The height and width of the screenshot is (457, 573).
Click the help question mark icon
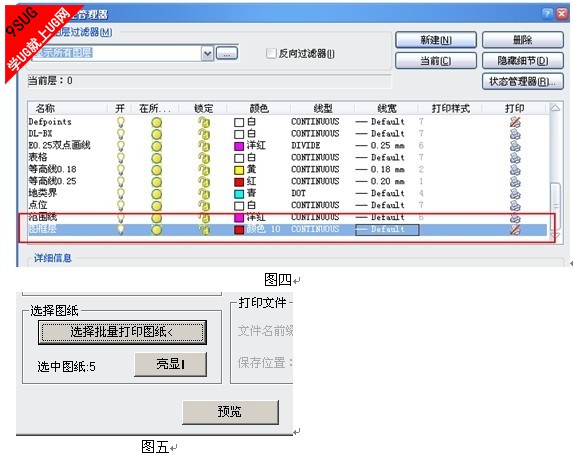click(547, 14)
